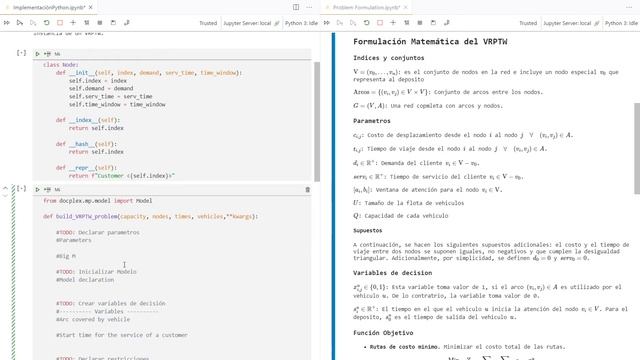Save the ImplementaciónPython notebook
The height and width of the screenshot is (360, 640).
113,23
